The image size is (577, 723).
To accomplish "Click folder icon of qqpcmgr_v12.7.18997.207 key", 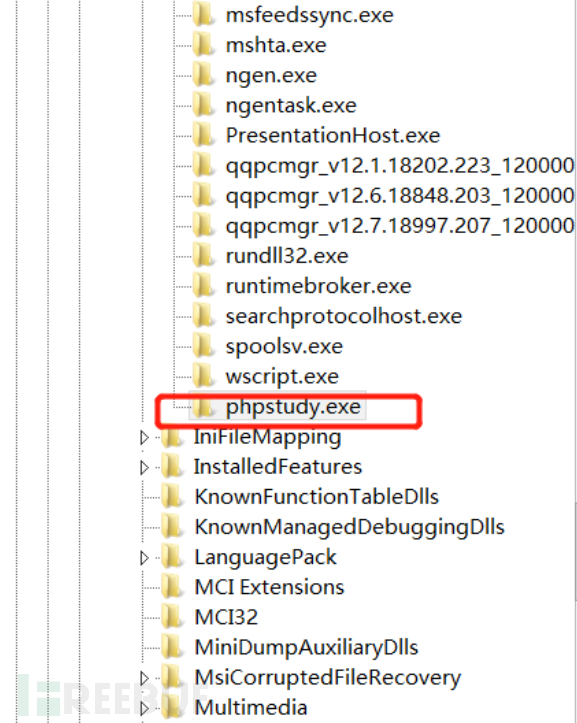I will tap(203, 225).
